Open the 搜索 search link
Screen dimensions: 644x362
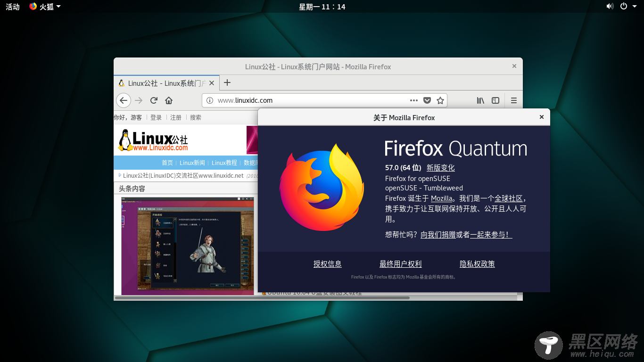point(196,117)
